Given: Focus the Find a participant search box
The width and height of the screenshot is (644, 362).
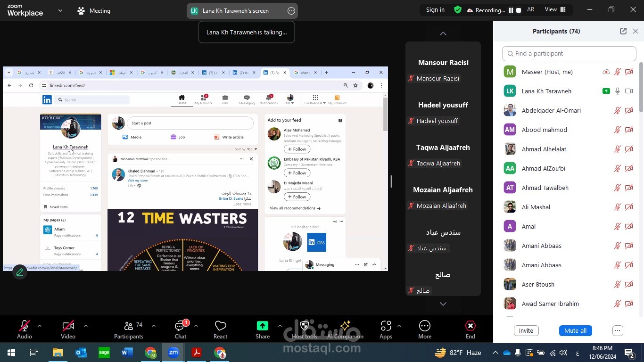Looking at the screenshot, I should click(x=569, y=54).
